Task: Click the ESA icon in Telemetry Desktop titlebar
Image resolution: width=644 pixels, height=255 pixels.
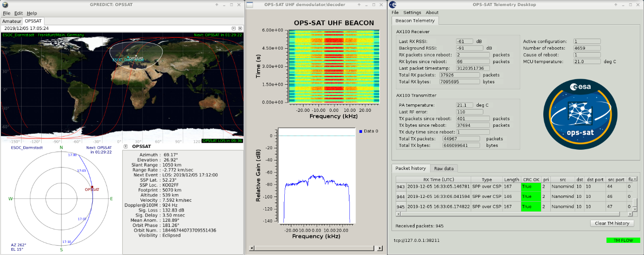Action: [392, 5]
